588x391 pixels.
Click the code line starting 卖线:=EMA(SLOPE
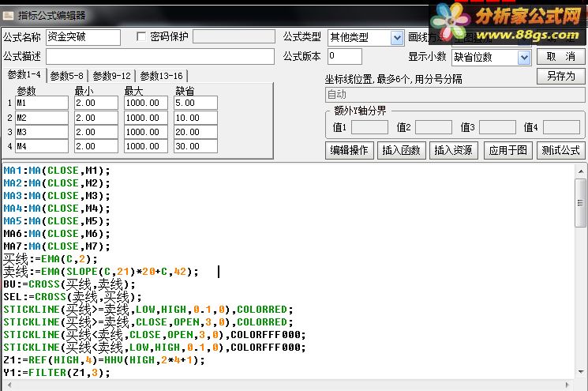pyautogui.click(x=101, y=272)
